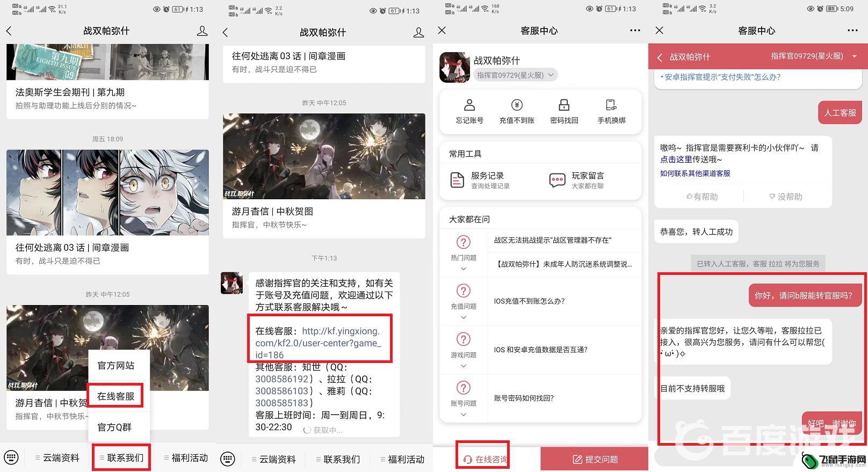868x472 pixels.
Task: Open more options in fourth 客服中心 screen
Action: [x=852, y=31]
